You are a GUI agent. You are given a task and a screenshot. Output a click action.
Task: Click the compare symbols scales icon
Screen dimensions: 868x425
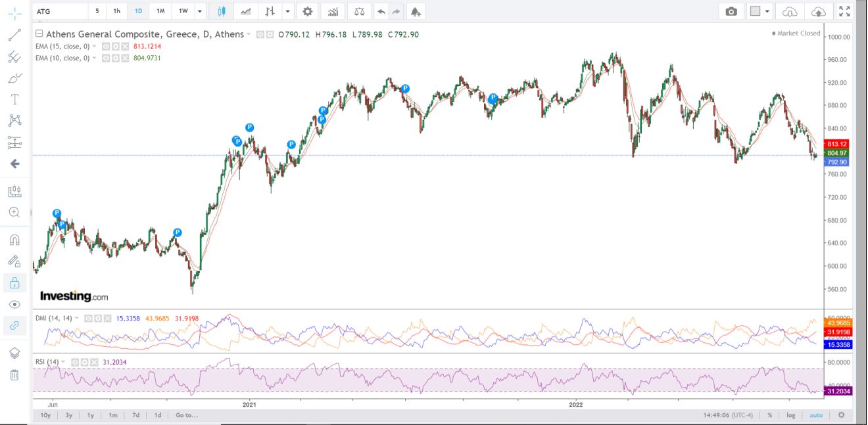pyautogui.click(x=358, y=11)
